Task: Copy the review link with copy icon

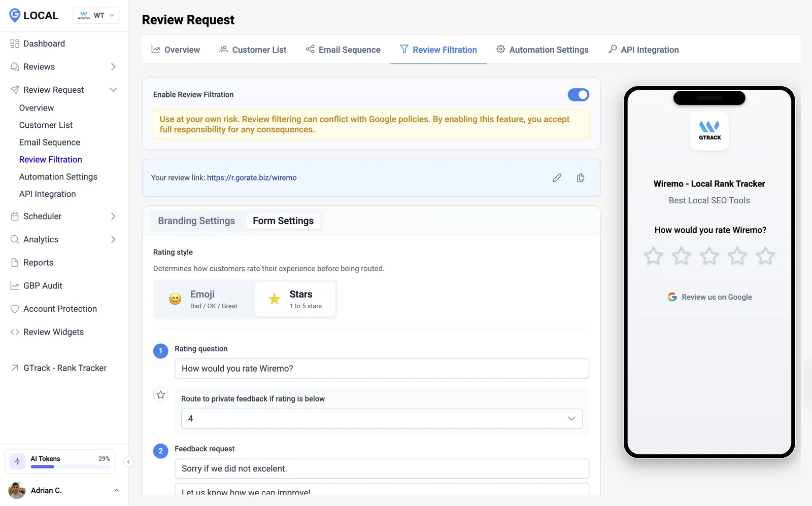Action: 581,178
